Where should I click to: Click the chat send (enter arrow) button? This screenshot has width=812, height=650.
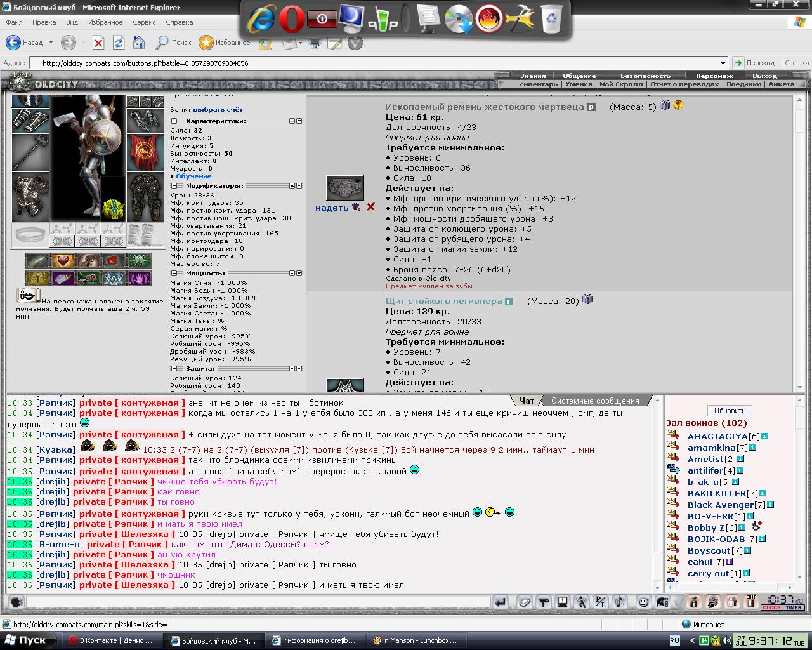coord(501,602)
